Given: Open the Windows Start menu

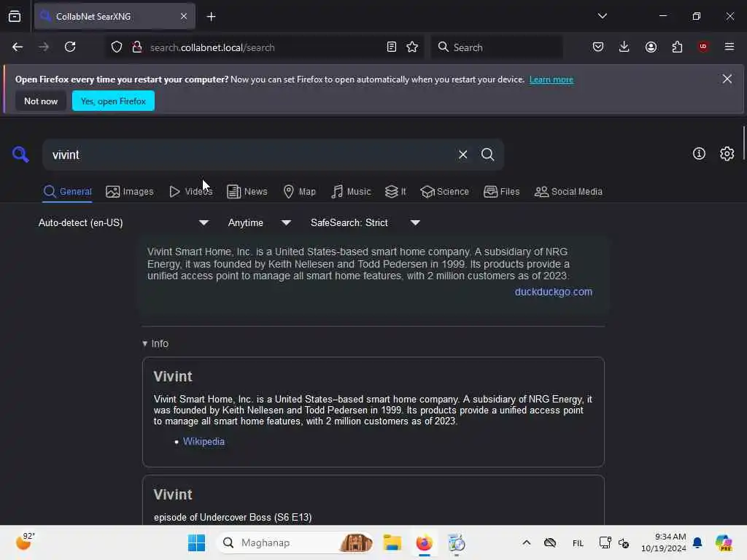Looking at the screenshot, I should click(x=196, y=542).
